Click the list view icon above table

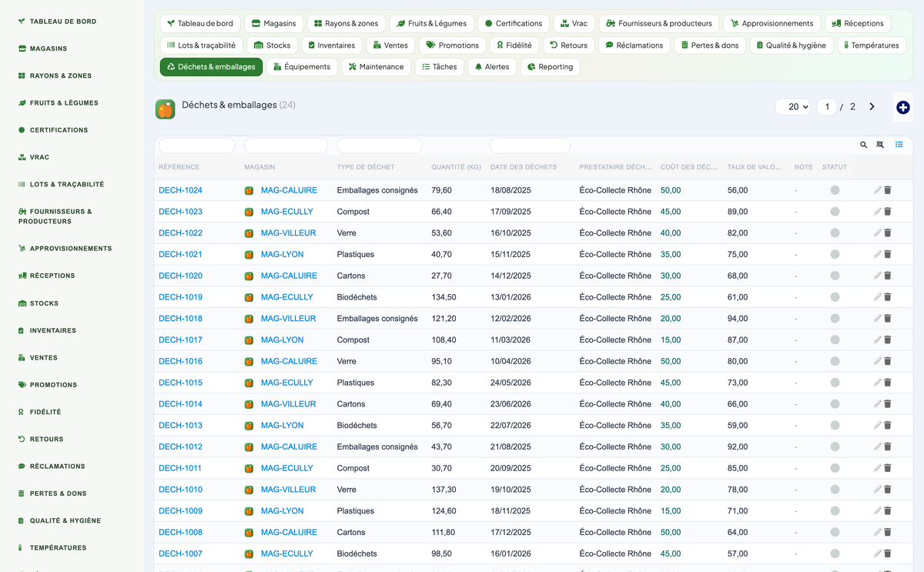pos(899,145)
